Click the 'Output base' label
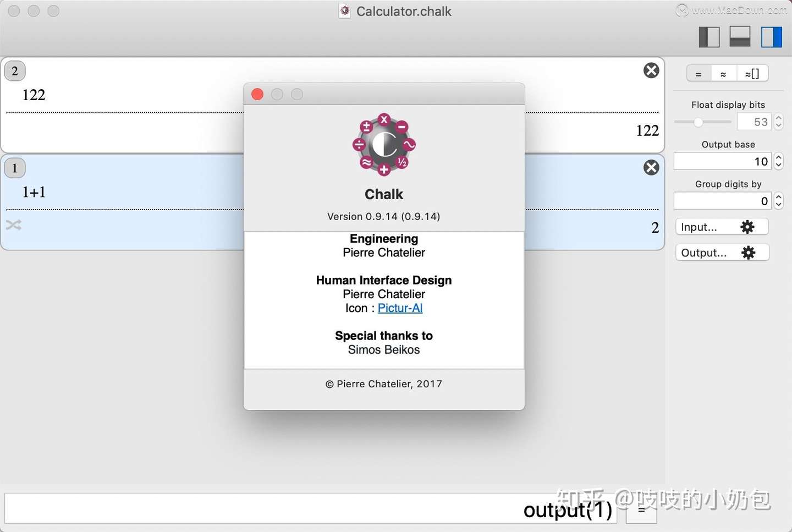The width and height of the screenshot is (792, 532). (728, 144)
